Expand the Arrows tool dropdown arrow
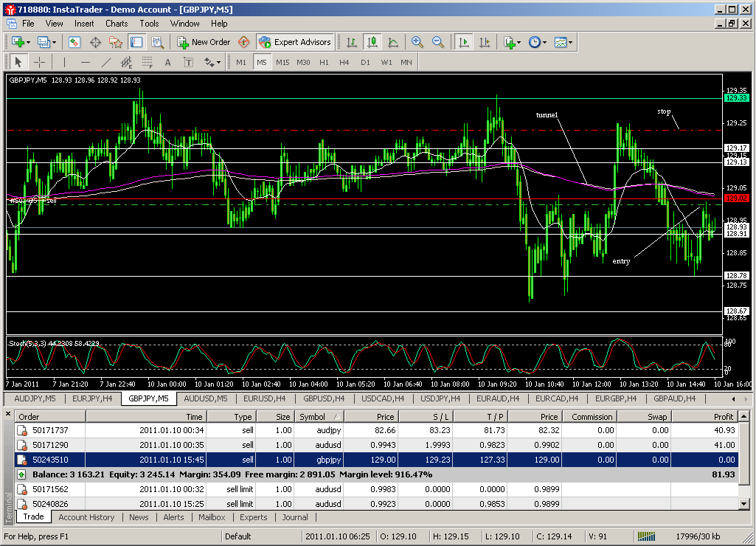 pyautogui.click(x=218, y=62)
